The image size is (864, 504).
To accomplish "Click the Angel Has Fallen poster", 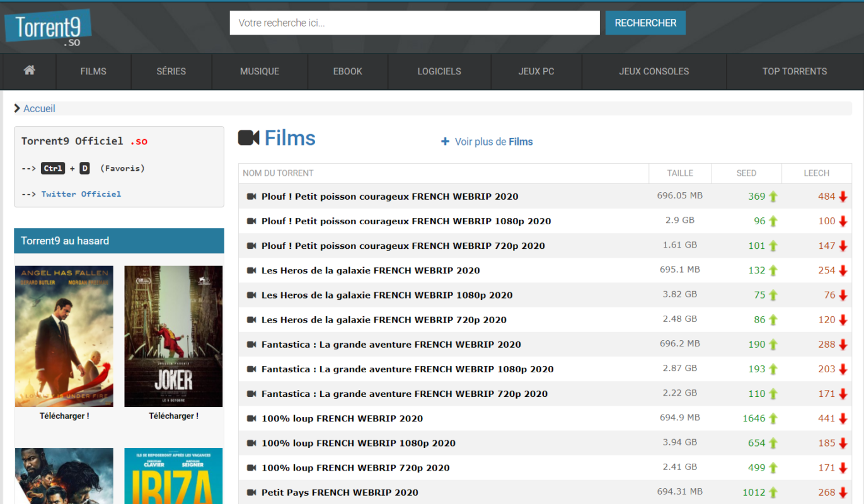I will tap(64, 336).
